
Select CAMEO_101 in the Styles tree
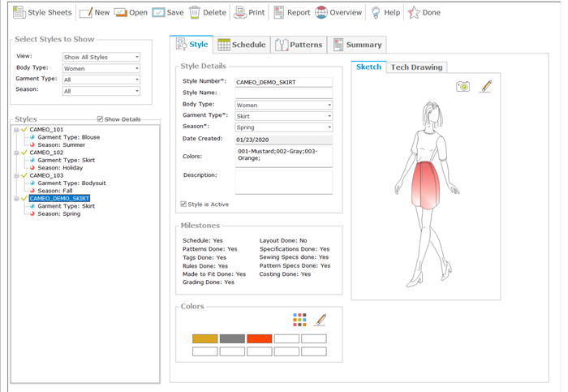46,129
